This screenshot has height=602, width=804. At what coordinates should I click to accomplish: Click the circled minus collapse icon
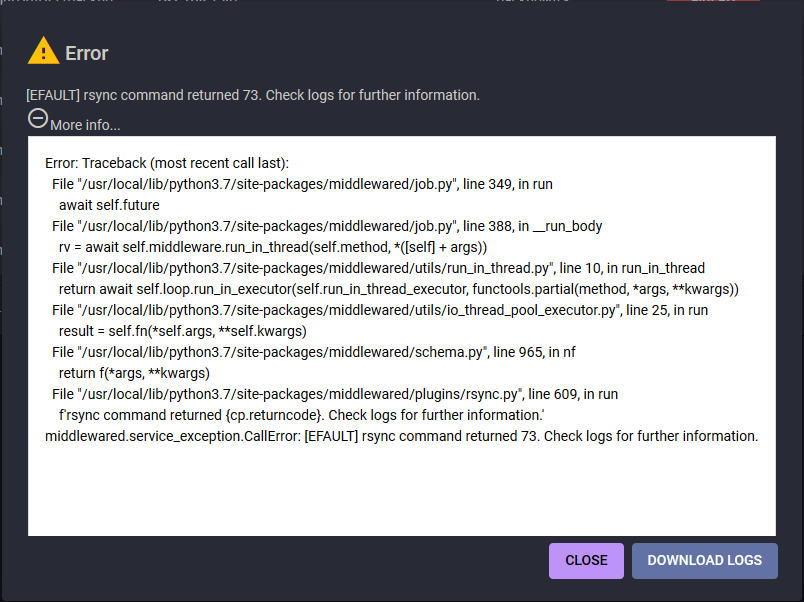[38, 119]
